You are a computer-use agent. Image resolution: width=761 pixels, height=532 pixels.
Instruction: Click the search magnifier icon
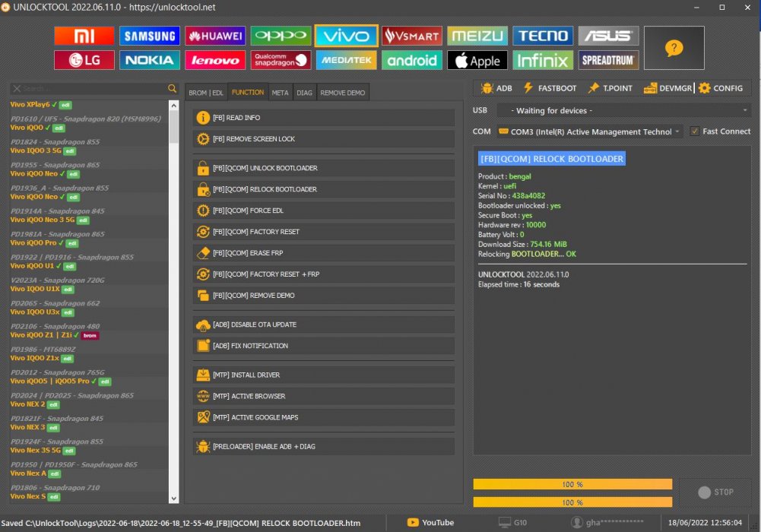point(173,88)
